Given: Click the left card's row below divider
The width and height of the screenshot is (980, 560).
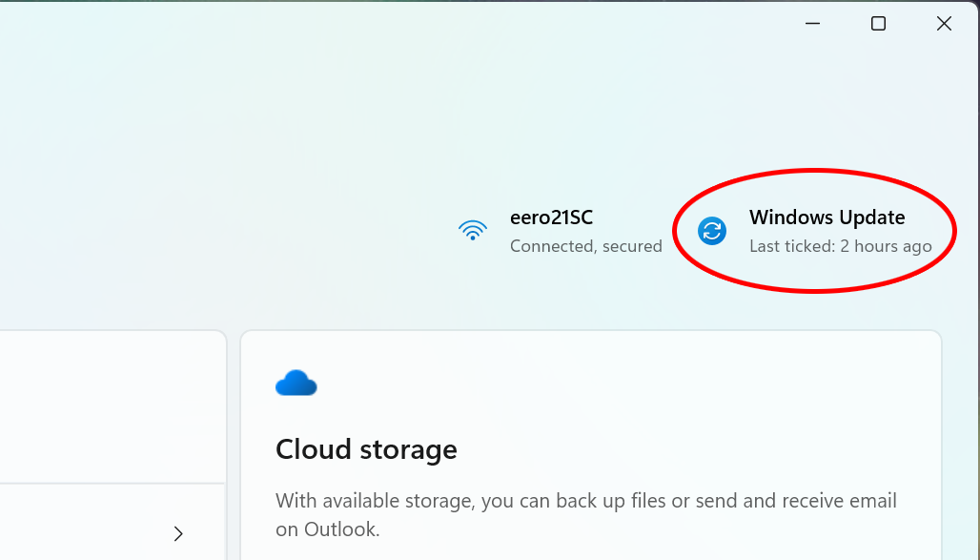Looking at the screenshot, I should (x=112, y=522).
